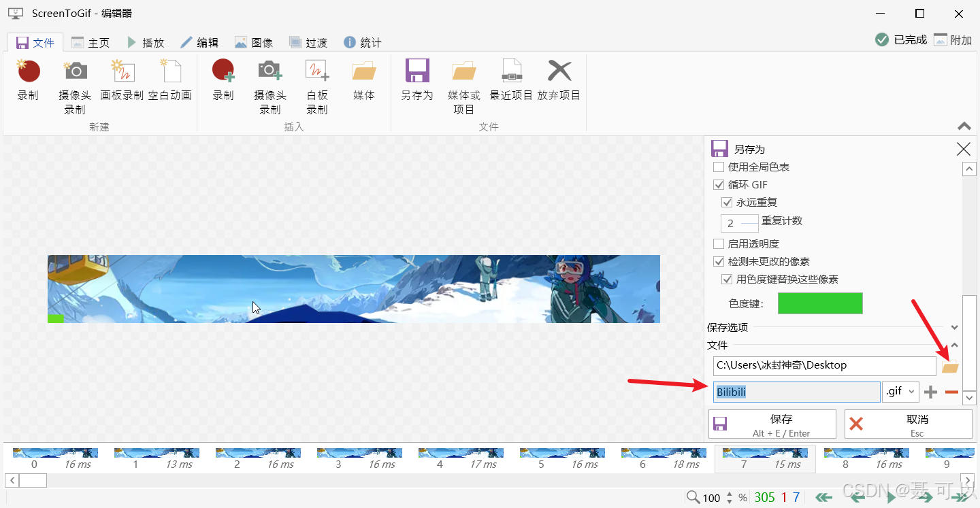Select frame 7 thumbnail in the timeline
Image resolution: width=980 pixels, height=508 pixels.
pos(765,458)
